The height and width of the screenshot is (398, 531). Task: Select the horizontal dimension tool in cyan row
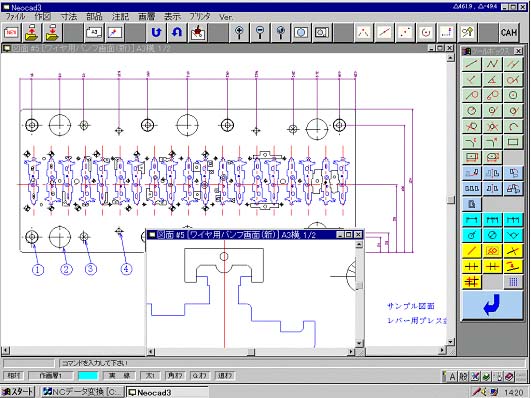[x=471, y=220]
